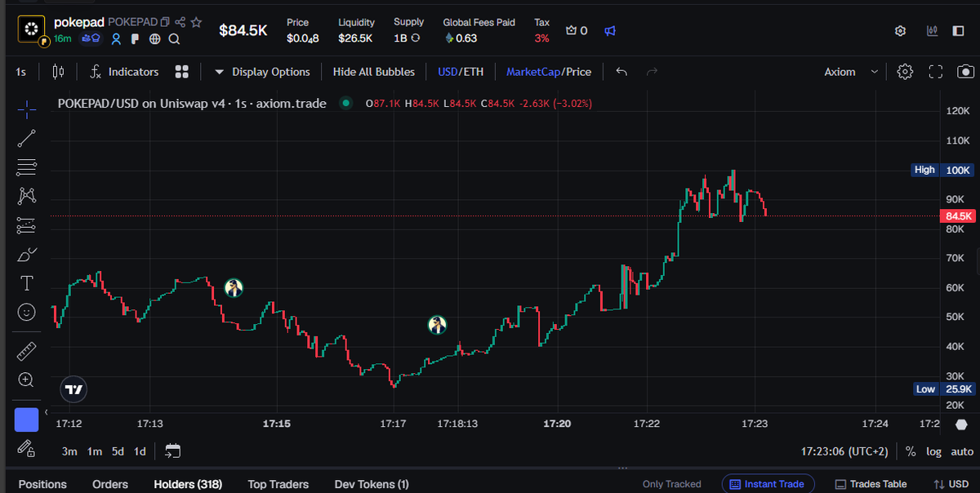Expand the Display Options dropdown
Screen dimensions: 980x493
tap(262, 72)
